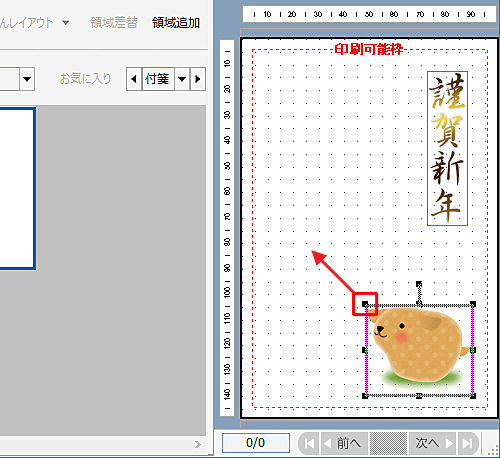Click the bottom-middle resize handle of dog image
This screenshot has height=458, width=500.
[419, 396]
